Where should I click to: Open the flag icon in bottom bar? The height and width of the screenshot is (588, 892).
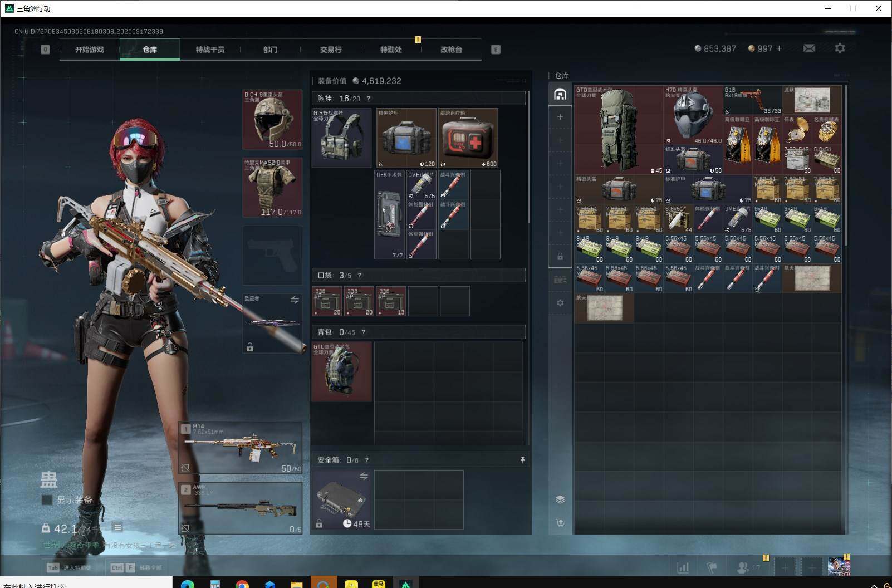tap(712, 567)
